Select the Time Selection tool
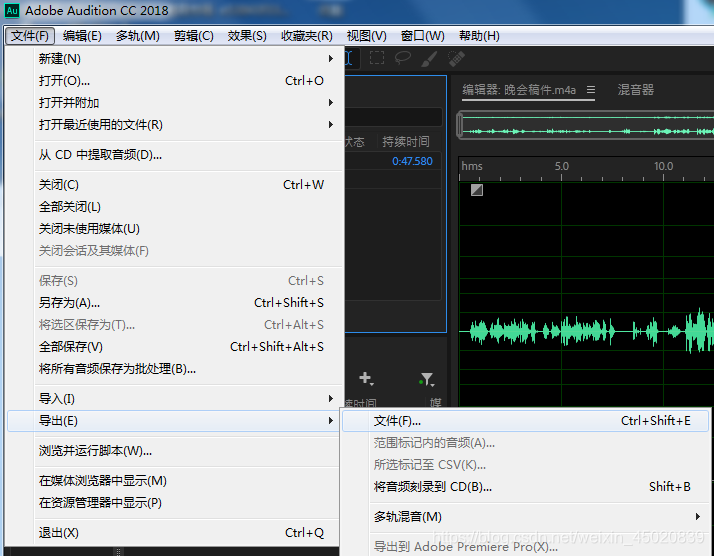Viewport: 714px width, 556px height. click(x=349, y=58)
